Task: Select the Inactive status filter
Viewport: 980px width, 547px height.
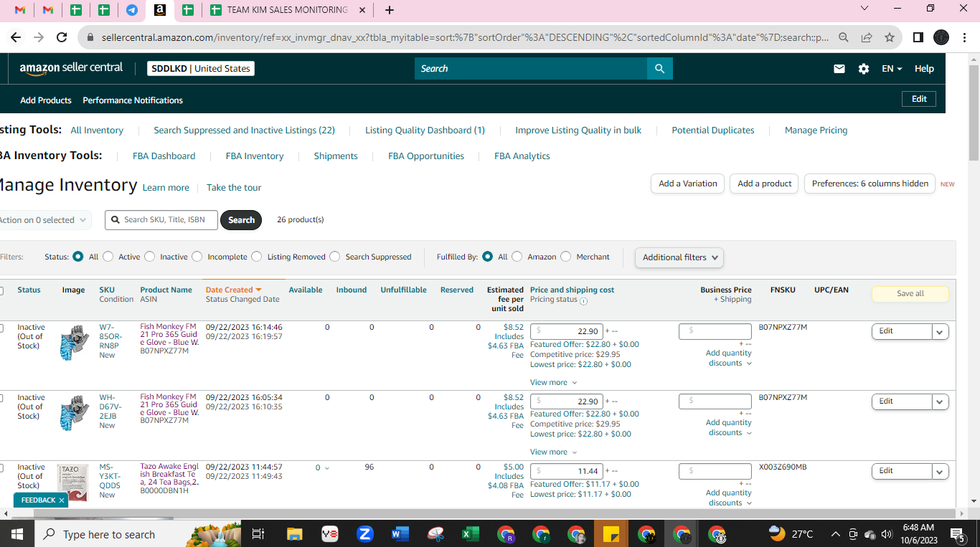Action: click(x=149, y=257)
